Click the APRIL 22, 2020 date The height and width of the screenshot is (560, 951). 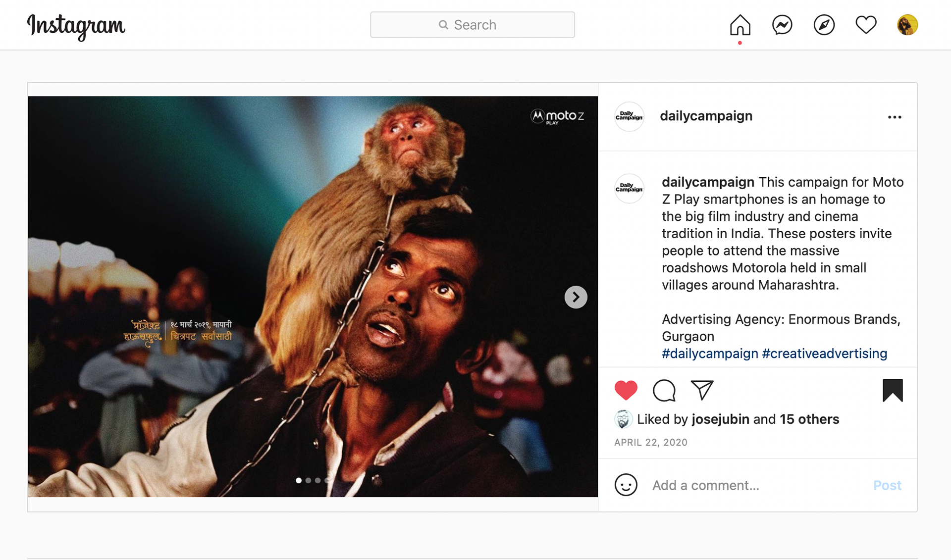click(650, 443)
